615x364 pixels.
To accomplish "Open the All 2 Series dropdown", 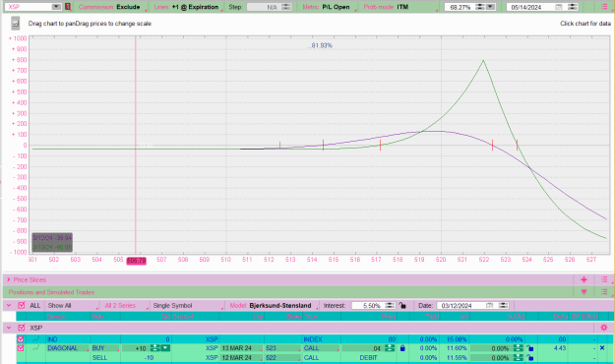I will click(x=126, y=305).
